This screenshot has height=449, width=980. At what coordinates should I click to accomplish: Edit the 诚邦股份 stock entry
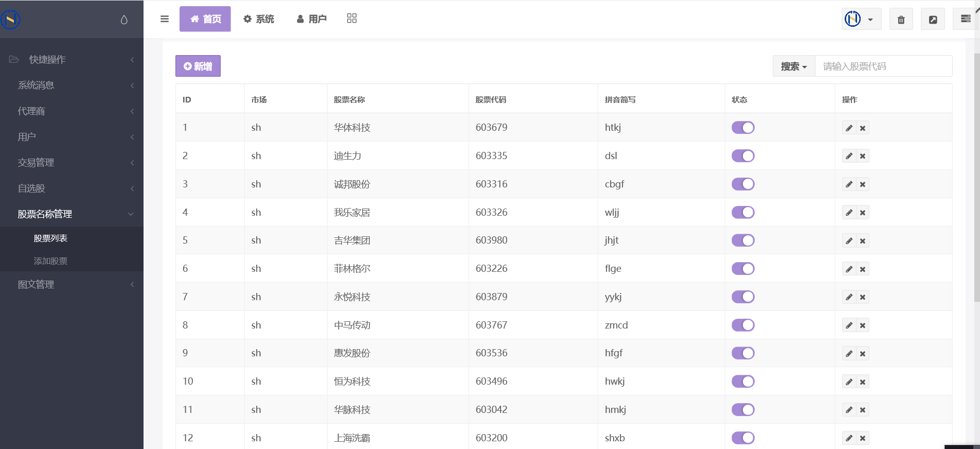pos(849,184)
